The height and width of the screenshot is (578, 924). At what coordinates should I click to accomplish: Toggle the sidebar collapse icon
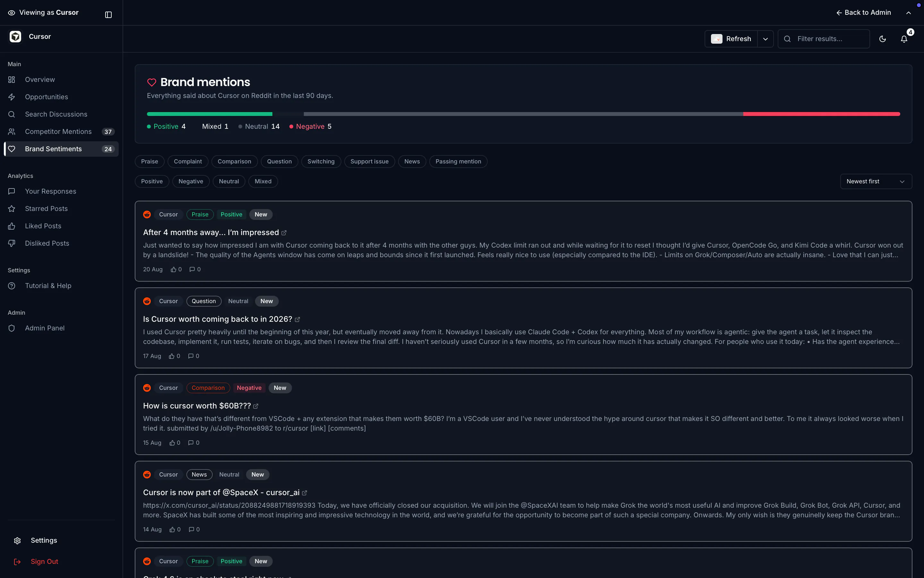point(108,14)
